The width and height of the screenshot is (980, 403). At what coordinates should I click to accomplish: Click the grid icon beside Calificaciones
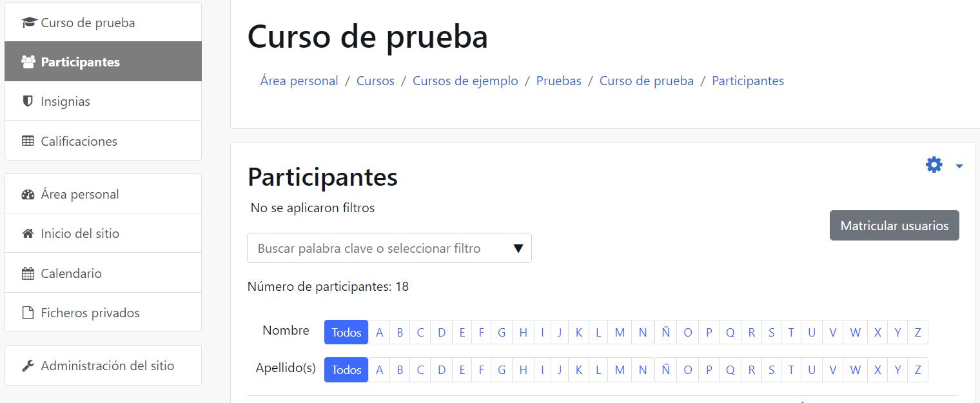tap(28, 141)
